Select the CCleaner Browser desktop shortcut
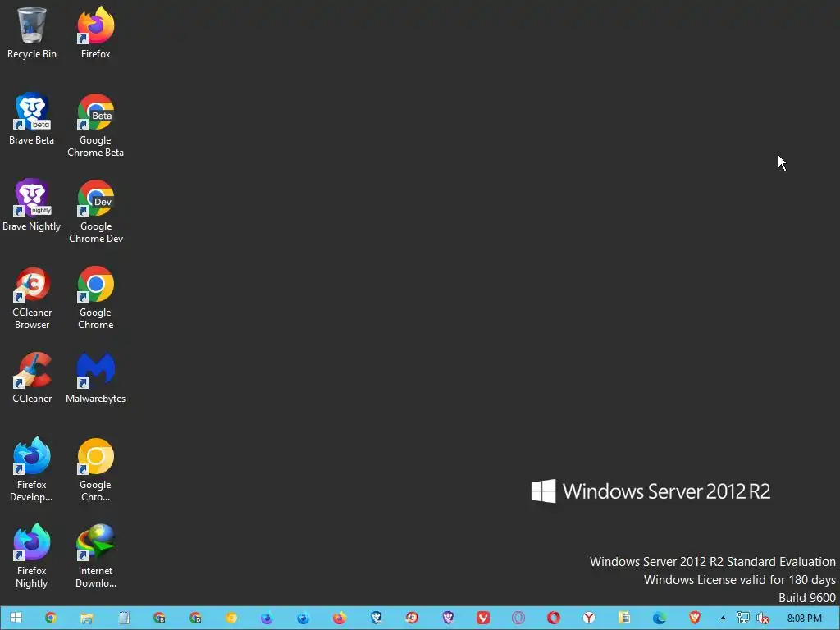Image resolution: width=840 pixels, height=630 pixels. [x=32, y=298]
